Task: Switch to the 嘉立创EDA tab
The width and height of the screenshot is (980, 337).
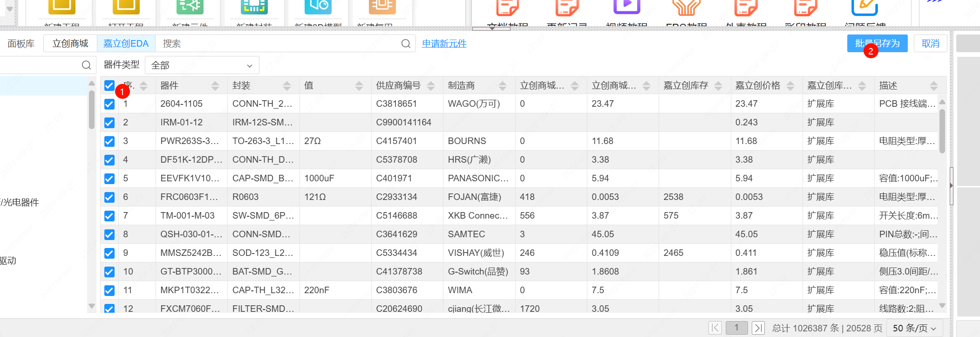Action: pyautogui.click(x=126, y=43)
